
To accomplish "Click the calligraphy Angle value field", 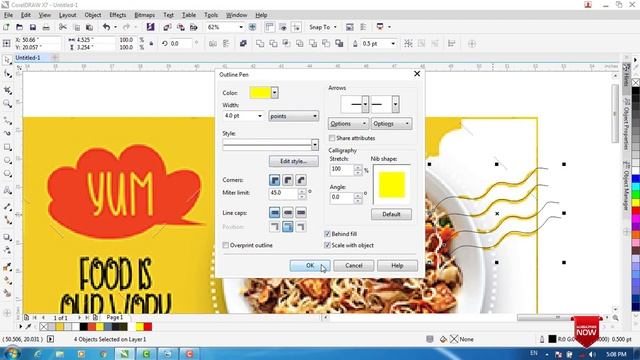I will 342,198.
